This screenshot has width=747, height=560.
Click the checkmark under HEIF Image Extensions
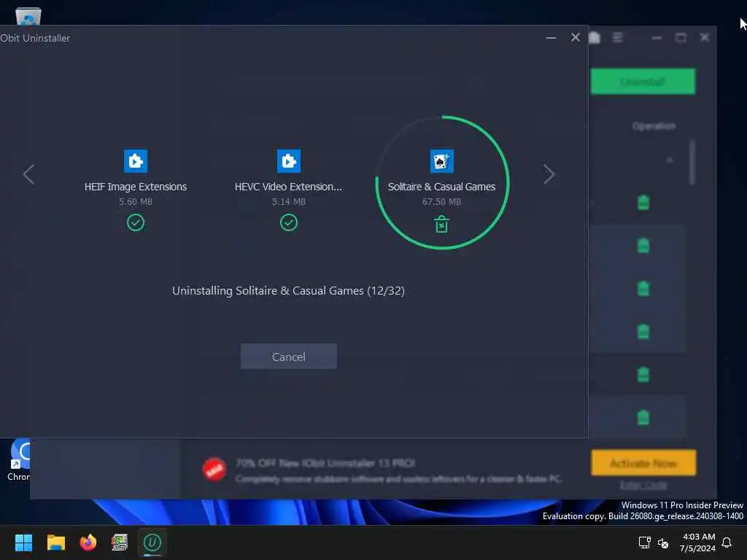coord(136,222)
